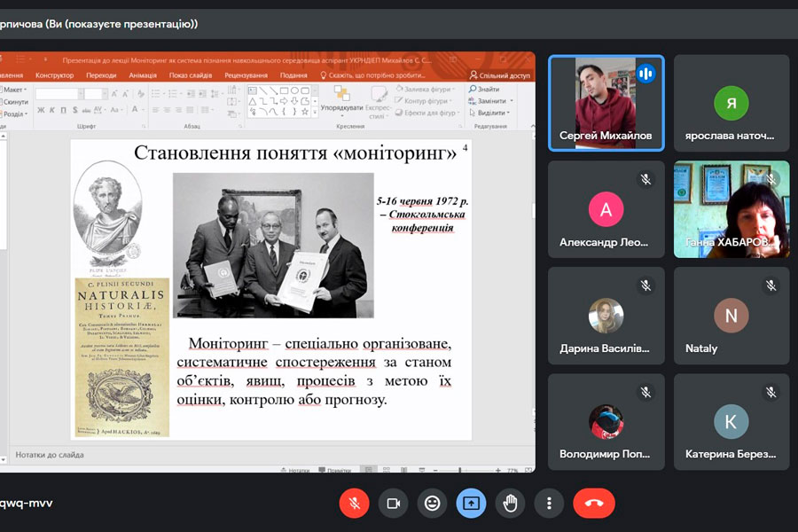The height and width of the screenshot is (532, 798).
Task: Expand the Замінити dropdown
Action: (x=510, y=101)
